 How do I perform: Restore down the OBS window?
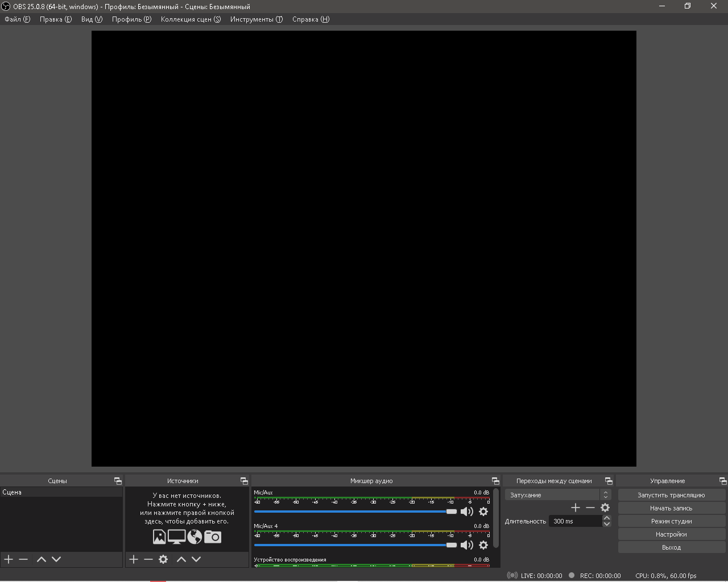point(688,6)
